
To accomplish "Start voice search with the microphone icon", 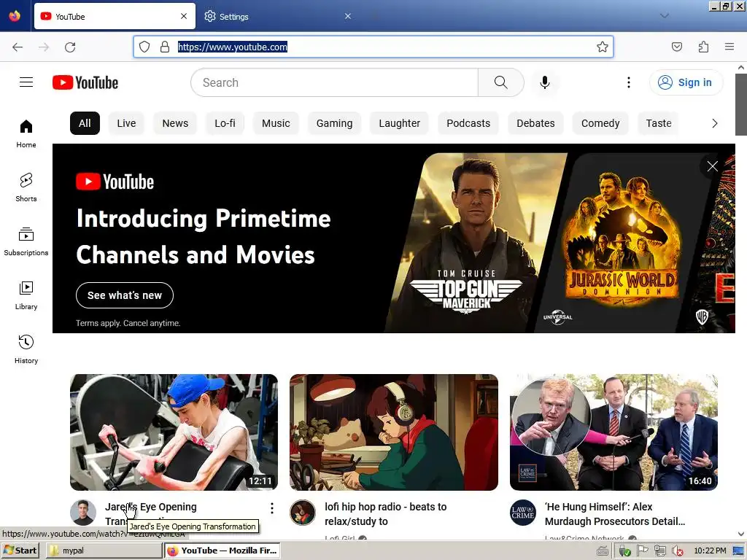I will click(x=544, y=82).
